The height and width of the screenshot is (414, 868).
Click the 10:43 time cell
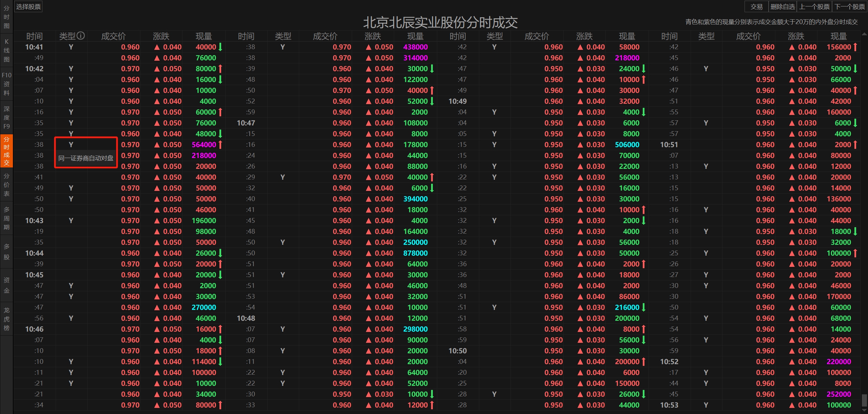point(34,220)
